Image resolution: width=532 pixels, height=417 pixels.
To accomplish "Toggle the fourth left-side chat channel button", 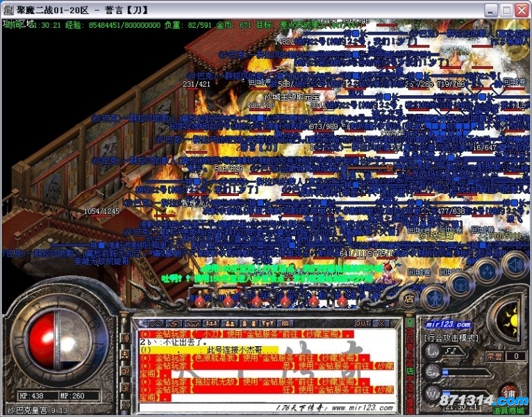I will [126, 387].
